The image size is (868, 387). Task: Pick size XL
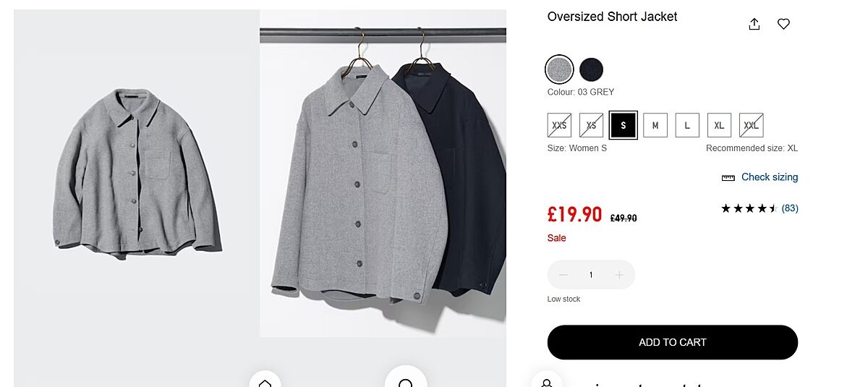click(x=719, y=125)
